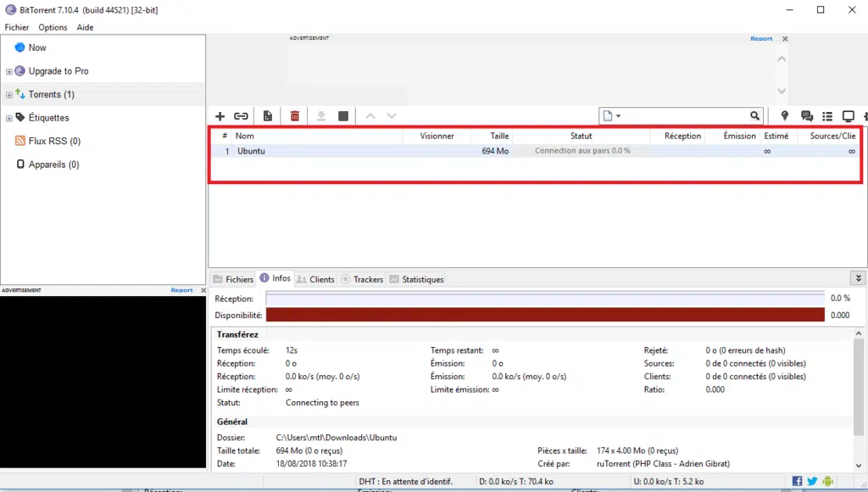Close the top advertisement banner
868x492 pixels.
785,39
